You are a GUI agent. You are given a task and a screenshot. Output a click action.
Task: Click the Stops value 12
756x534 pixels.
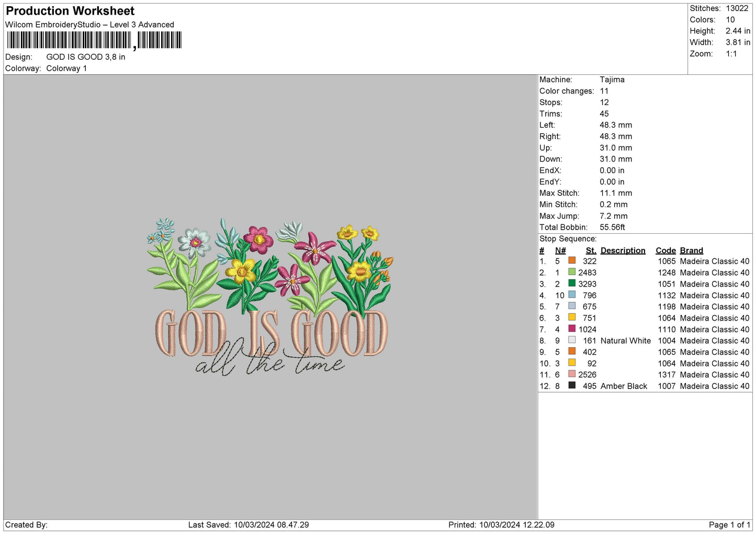click(x=604, y=103)
